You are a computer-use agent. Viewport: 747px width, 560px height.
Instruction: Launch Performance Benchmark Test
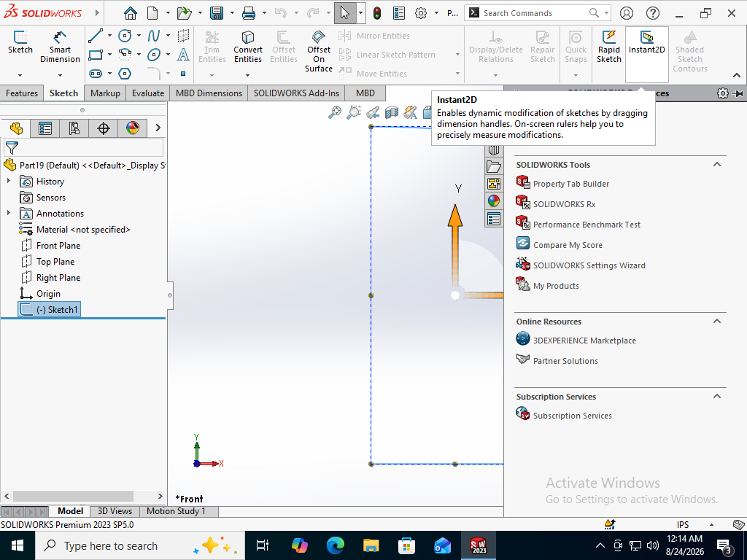587,225
